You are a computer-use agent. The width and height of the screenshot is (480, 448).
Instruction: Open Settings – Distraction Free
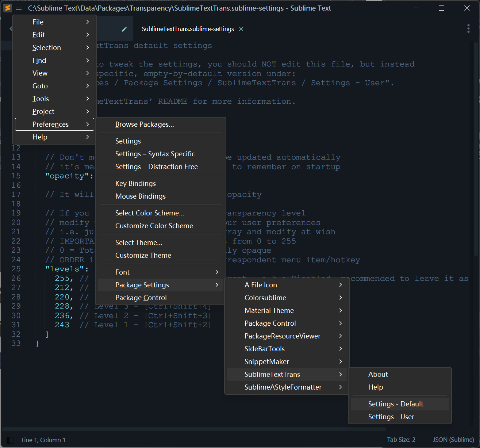[161, 166]
